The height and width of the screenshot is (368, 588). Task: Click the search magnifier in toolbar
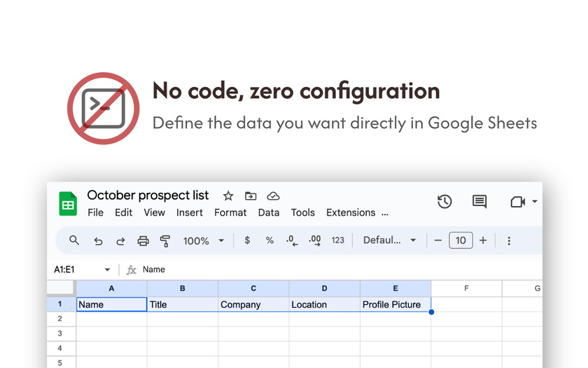click(x=74, y=240)
